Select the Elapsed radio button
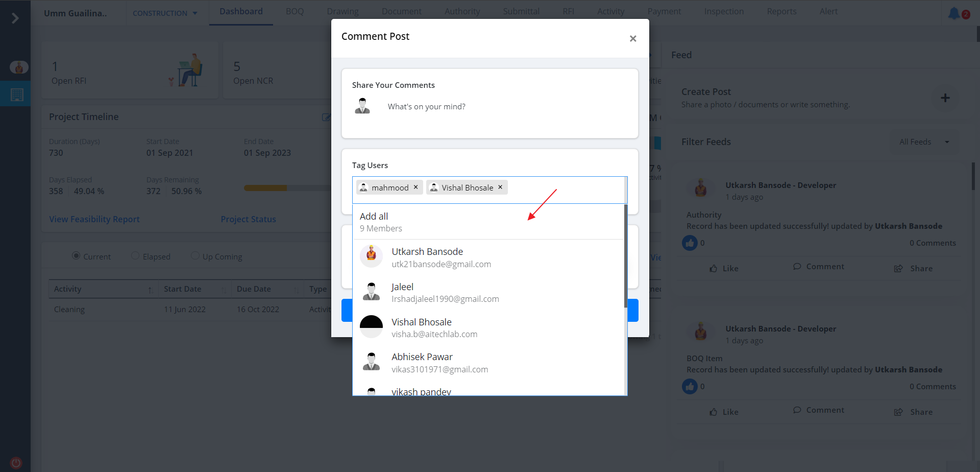 (x=135, y=256)
